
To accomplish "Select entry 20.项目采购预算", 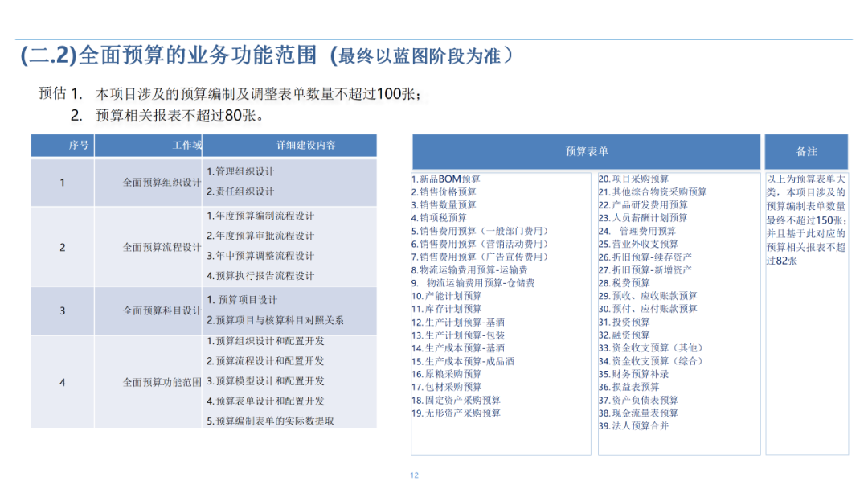I will [x=633, y=179].
